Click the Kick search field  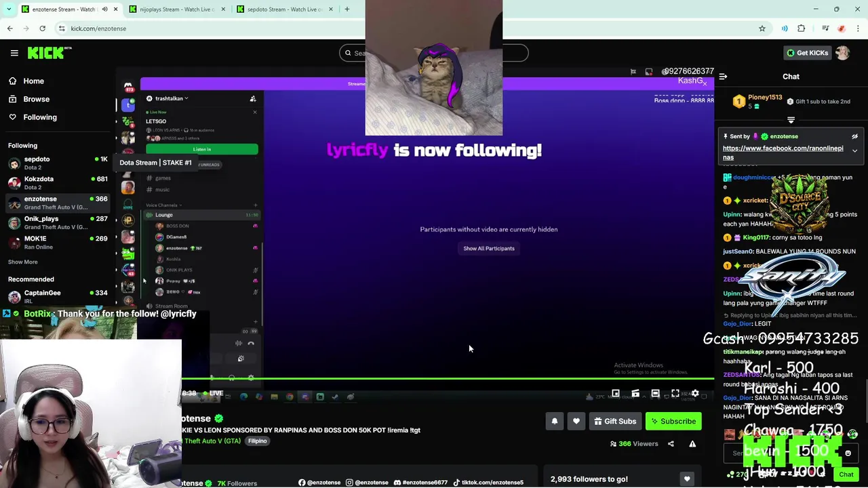[434, 53]
